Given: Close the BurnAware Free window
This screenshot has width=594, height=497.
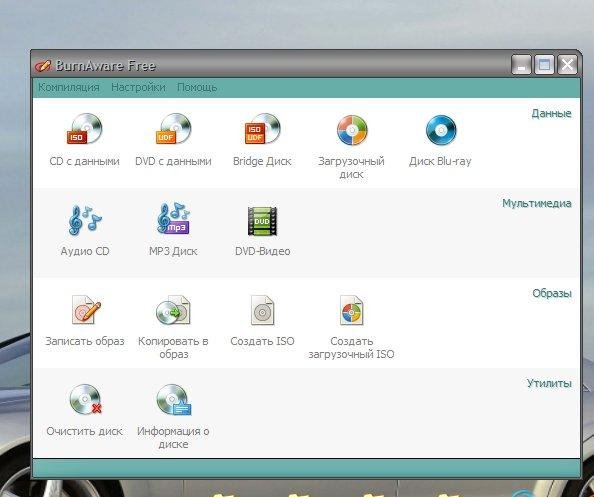Looking at the screenshot, I should point(567,64).
